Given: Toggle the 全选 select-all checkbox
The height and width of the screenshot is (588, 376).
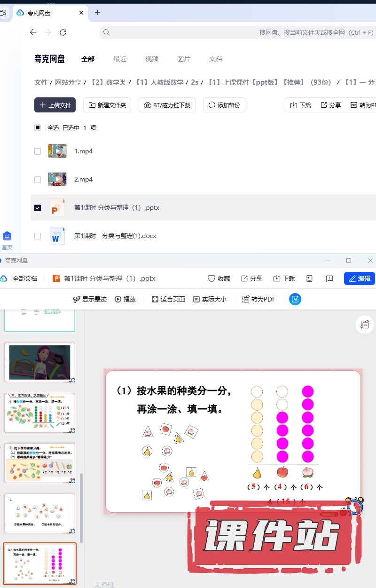Looking at the screenshot, I should 38,127.
